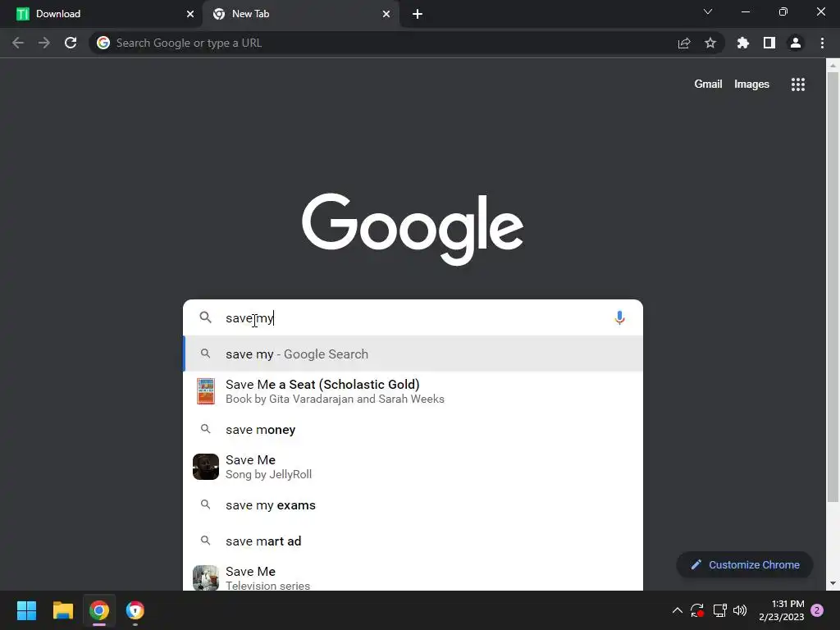Image resolution: width=840 pixels, height=630 pixels.
Task: Click the Save Me TV series thumbnail
Action: point(206,578)
